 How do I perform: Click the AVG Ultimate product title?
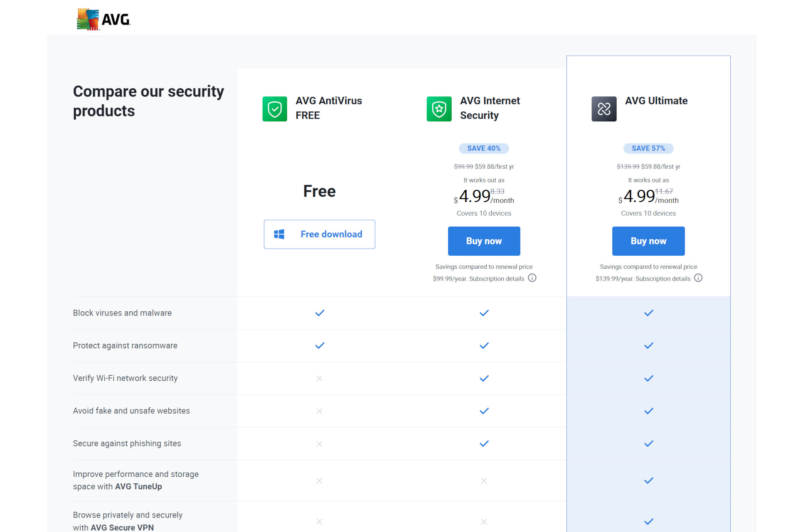click(x=656, y=101)
